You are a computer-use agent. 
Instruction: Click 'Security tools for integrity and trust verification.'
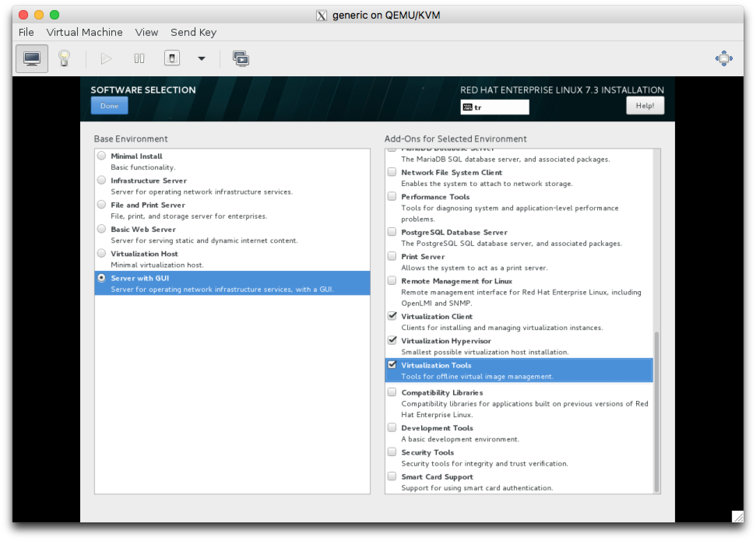click(x=485, y=464)
